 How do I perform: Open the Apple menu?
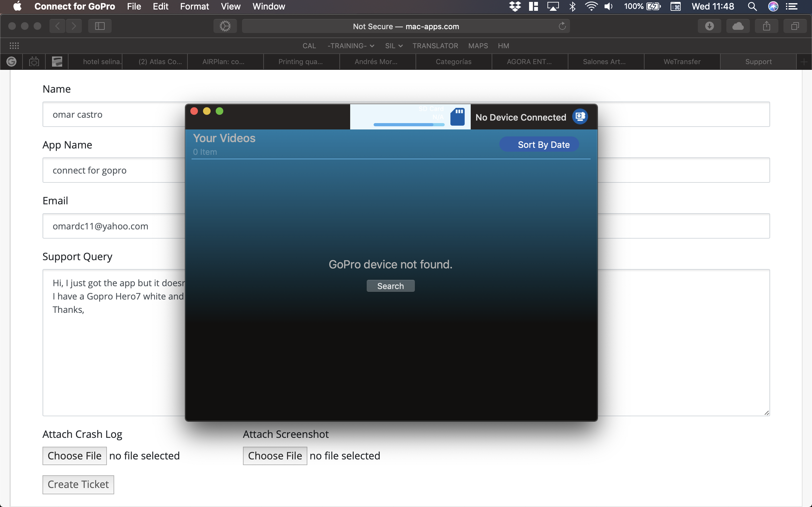17,6
